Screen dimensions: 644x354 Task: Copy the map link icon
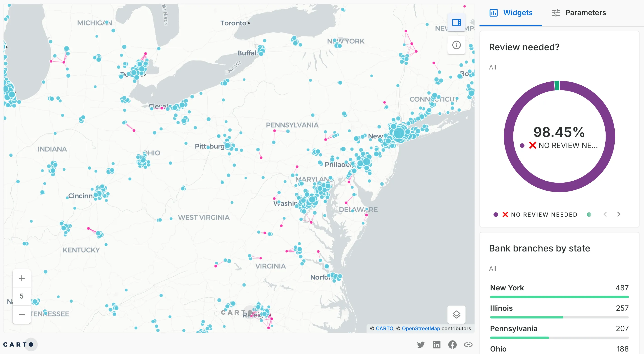pyautogui.click(x=468, y=345)
